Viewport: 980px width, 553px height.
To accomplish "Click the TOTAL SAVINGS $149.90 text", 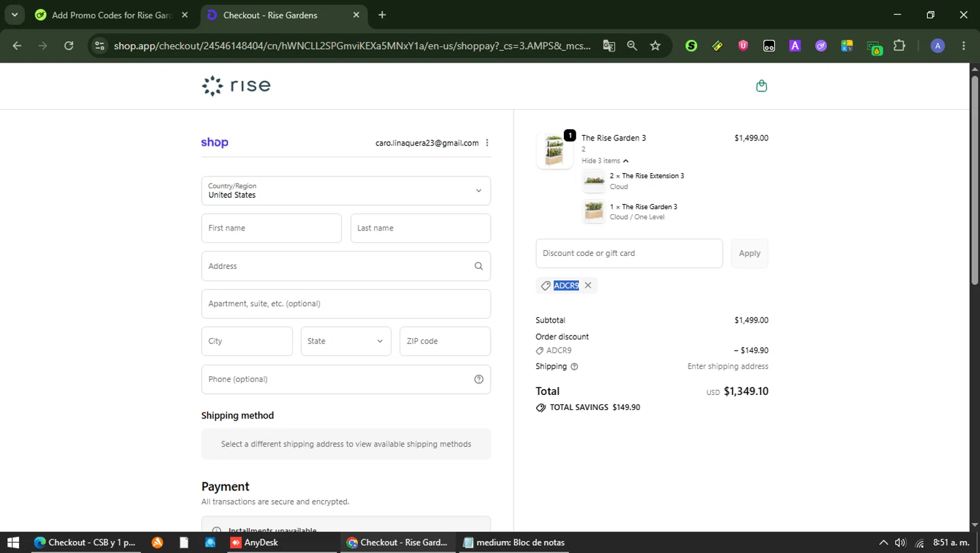I will (595, 407).
